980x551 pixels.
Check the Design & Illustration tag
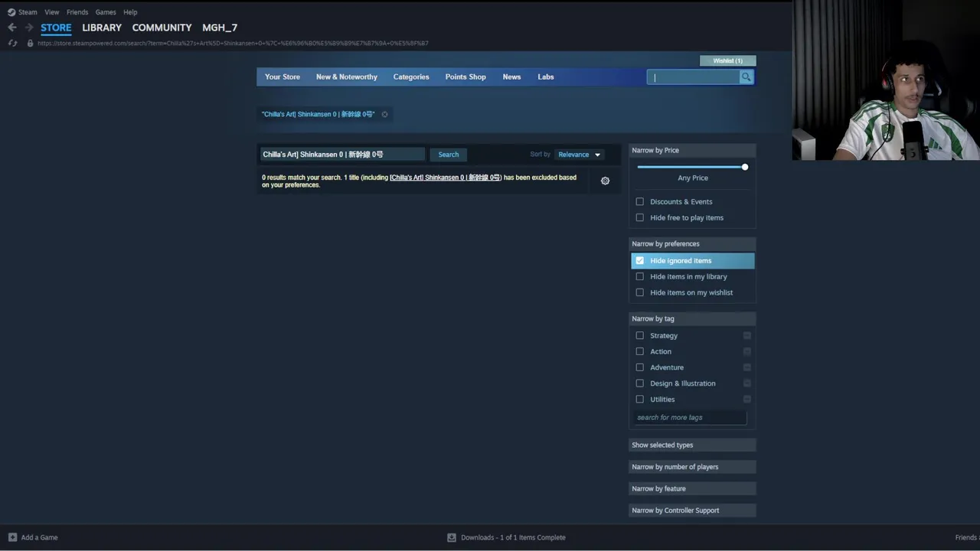[640, 383]
